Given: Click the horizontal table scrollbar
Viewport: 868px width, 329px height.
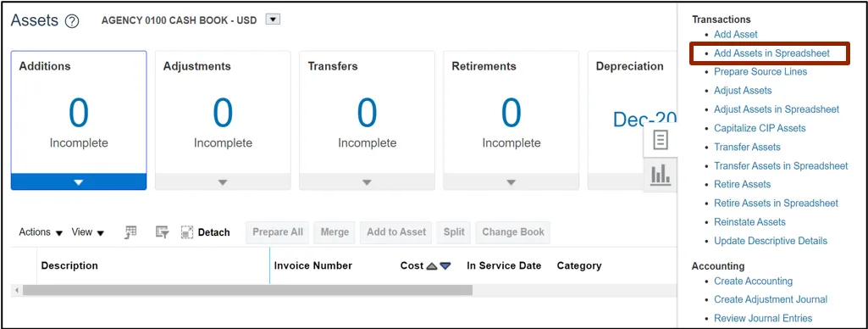Looking at the screenshot, I should [x=247, y=290].
